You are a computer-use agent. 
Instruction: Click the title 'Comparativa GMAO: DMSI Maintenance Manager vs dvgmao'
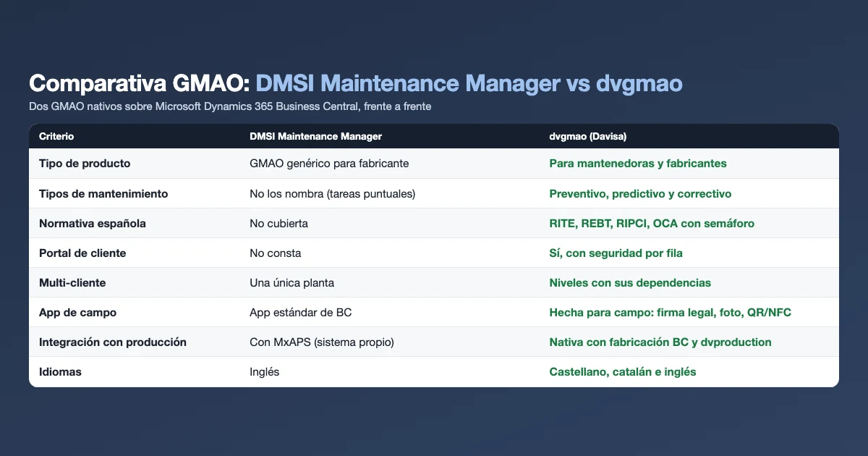pyautogui.click(x=355, y=83)
